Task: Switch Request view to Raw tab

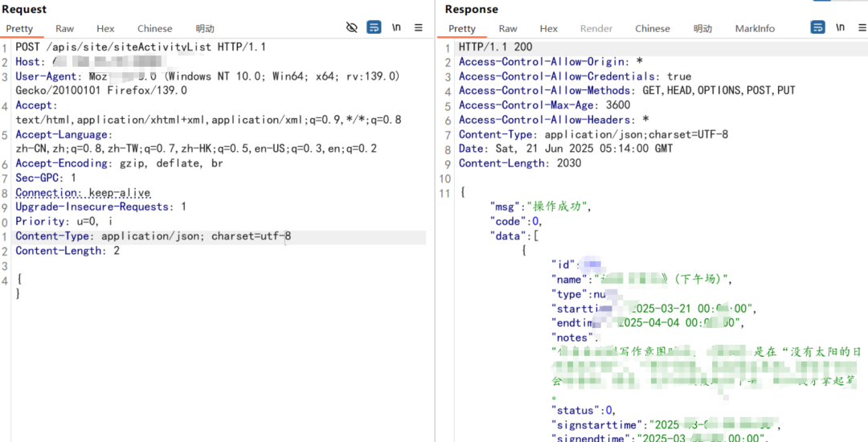Action: click(x=65, y=29)
